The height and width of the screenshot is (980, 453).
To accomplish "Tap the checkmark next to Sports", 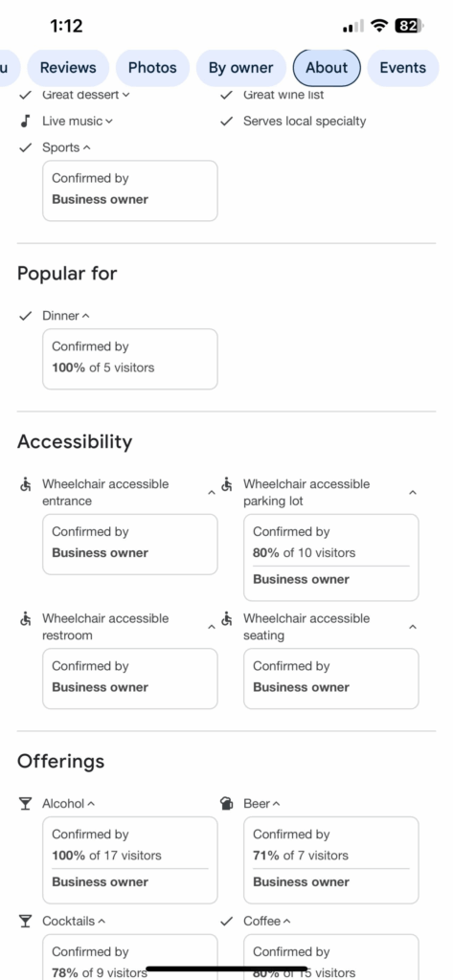I will click(x=25, y=148).
